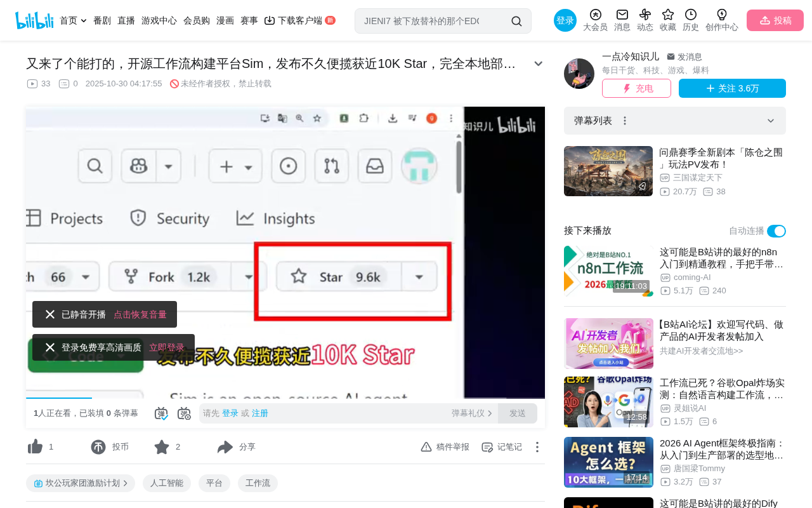Open 会员购 menu item
Screen dimensions: 812x508
197,20
